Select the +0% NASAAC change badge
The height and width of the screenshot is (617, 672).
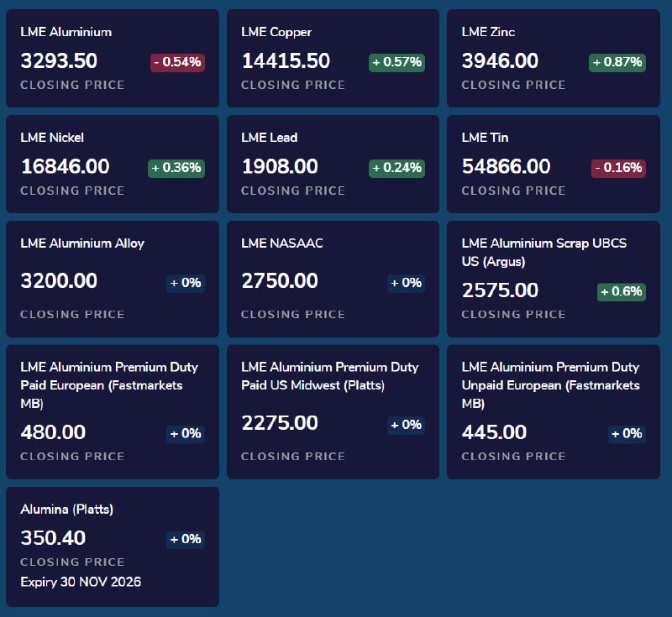click(406, 283)
